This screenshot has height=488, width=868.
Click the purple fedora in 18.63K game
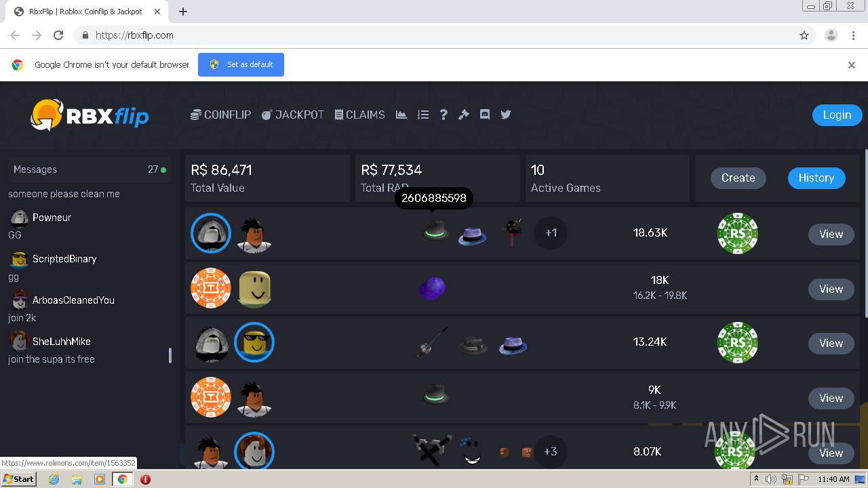pyautogui.click(x=473, y=235)
